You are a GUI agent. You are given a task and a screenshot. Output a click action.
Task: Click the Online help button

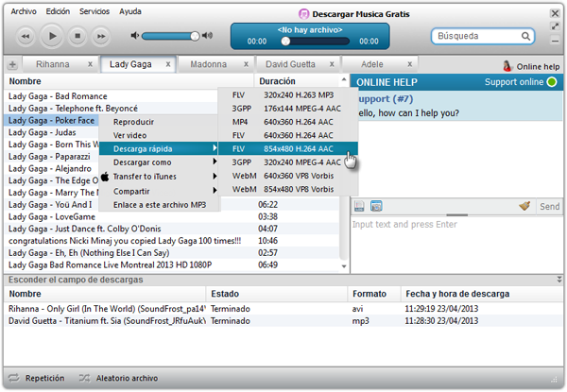tap(531, 66)
